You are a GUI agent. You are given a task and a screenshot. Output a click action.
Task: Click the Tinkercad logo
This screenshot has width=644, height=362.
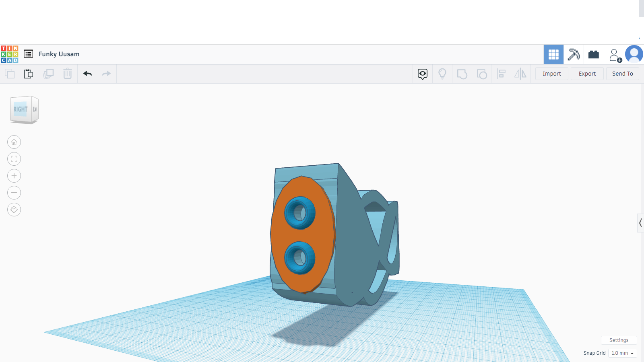click(x=10, y=54)
